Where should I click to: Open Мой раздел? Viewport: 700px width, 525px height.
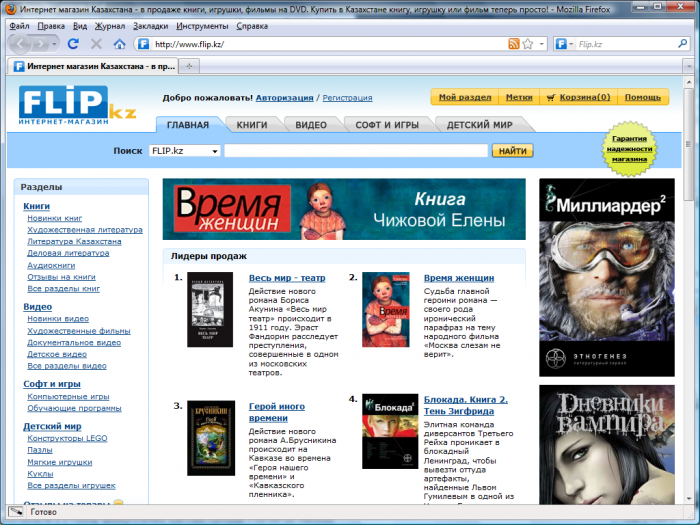465,97
